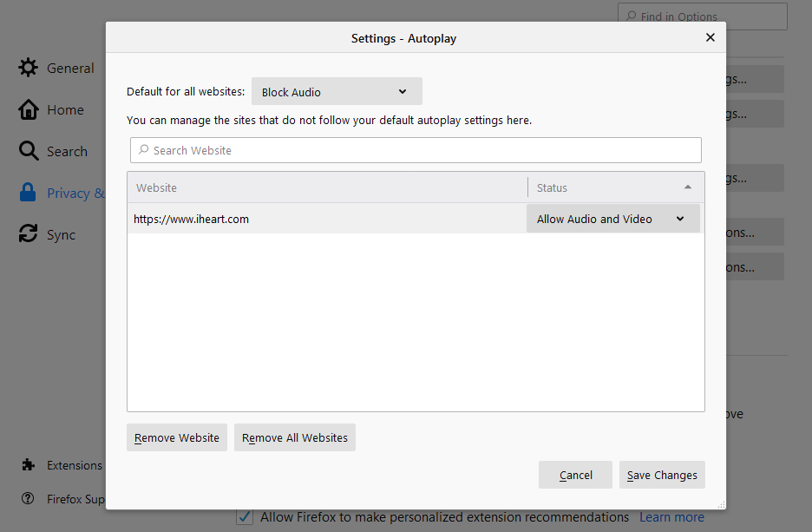812x532 pixels.
Task: Click the Find in Options search box
Action: pos(702,16)
